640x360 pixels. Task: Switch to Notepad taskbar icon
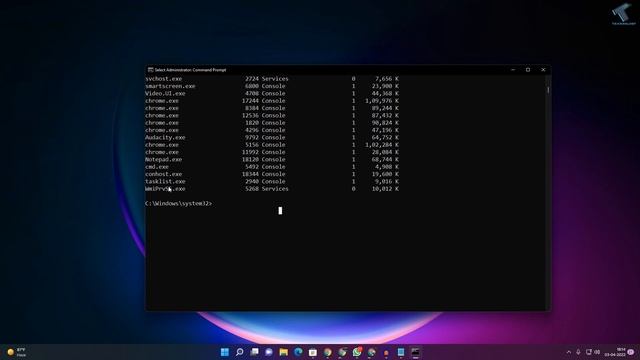tap(401, 352)
